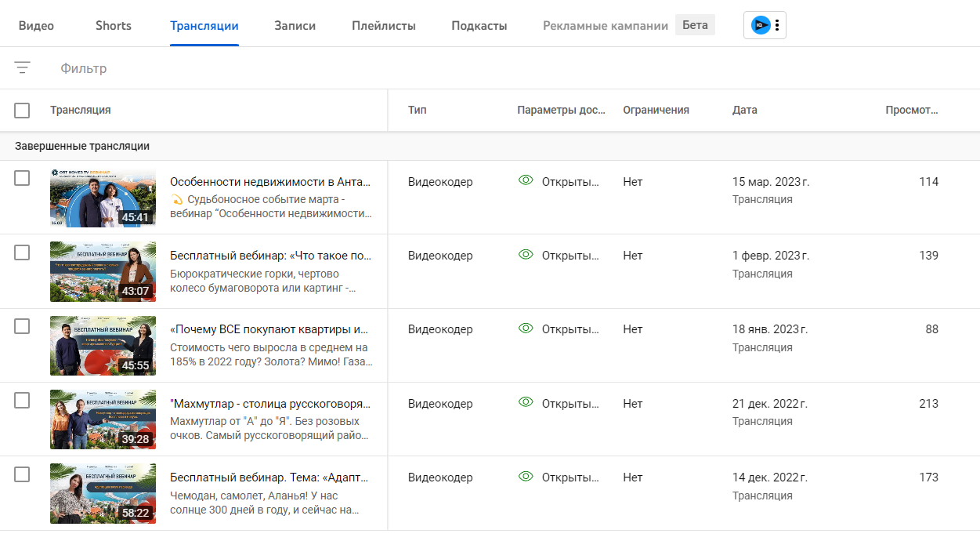Viewport: 980px width, 541px height.
Task: Select the checkbox for the Махмутлар stream
Action: pos(22,401)
